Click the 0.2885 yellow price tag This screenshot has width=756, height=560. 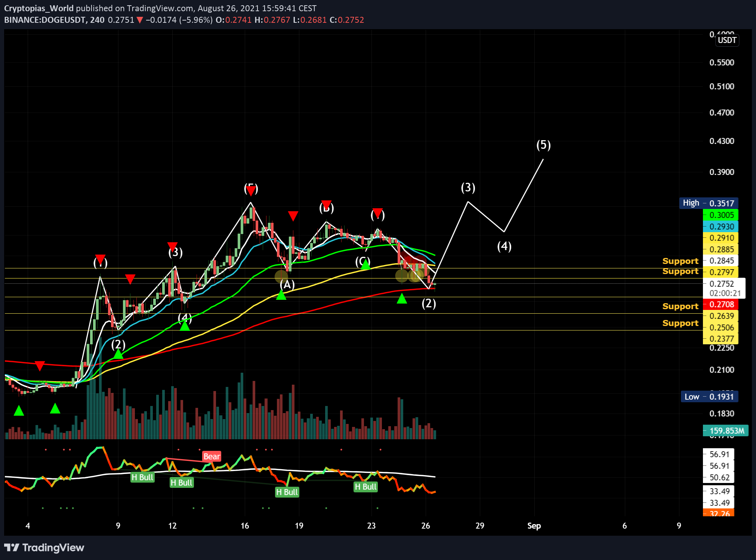(x=721, y=249)
